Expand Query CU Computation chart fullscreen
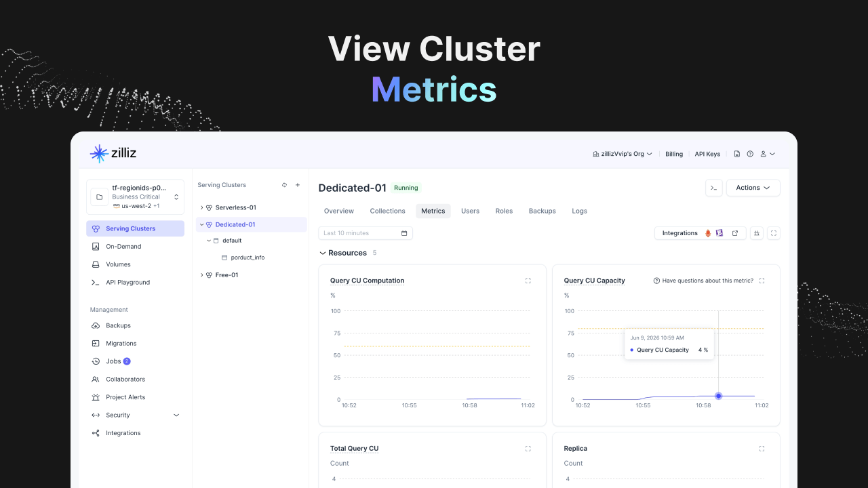This screenshot has width=868, height=488. (x=528, y=281)
